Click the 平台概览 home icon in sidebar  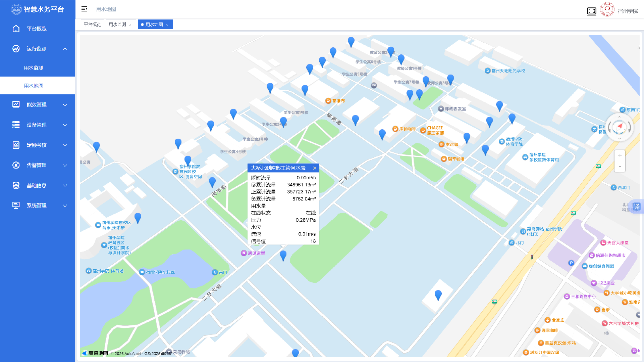[x=16, y=29]
